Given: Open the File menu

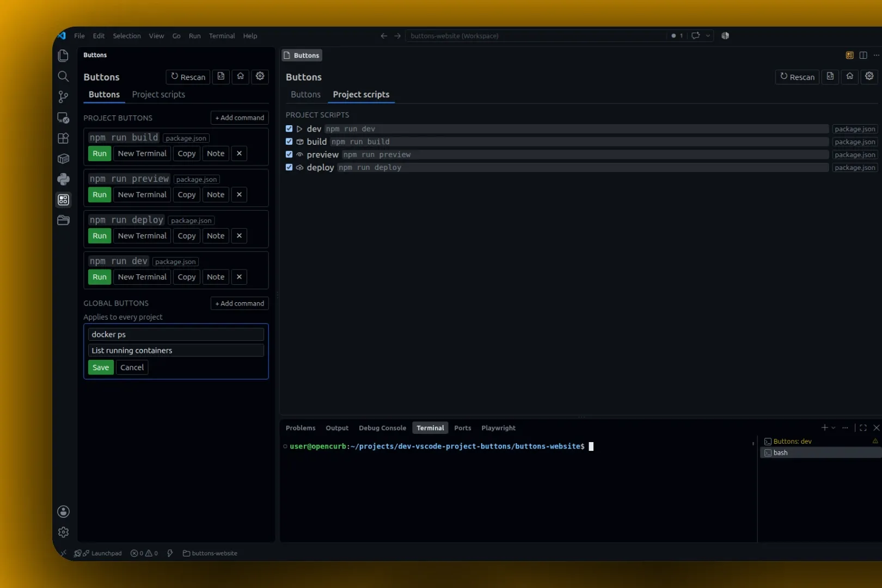Looking at the screenshot, I should pos(79,36).
